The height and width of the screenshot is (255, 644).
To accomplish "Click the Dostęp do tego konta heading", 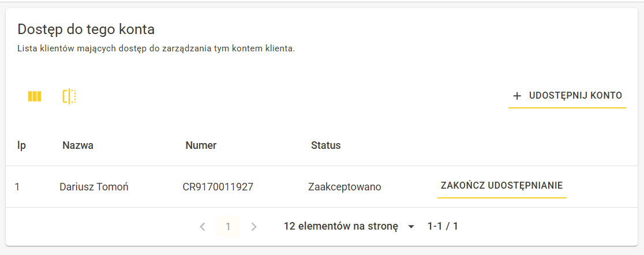I will click(x=86, y=29).
